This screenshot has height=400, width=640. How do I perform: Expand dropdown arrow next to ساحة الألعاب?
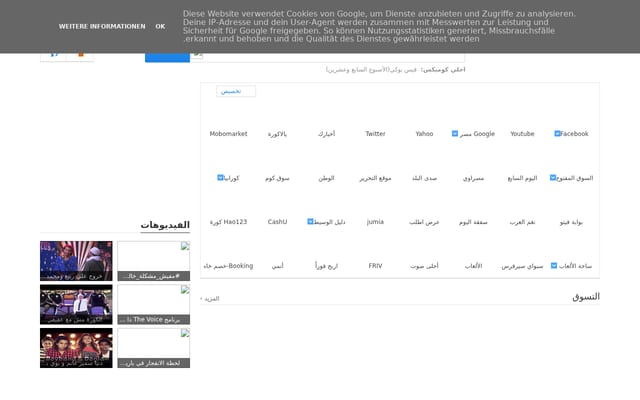click(x=554, y=266)
